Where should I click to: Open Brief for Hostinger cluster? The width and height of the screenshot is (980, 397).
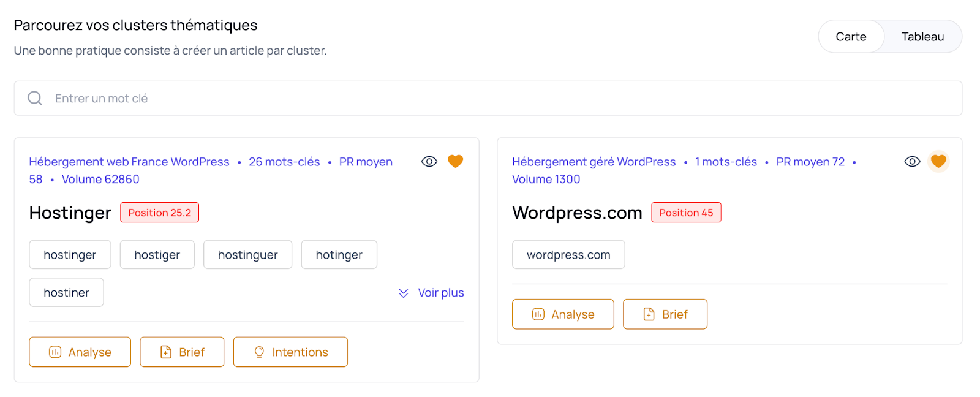click(182, 352)
